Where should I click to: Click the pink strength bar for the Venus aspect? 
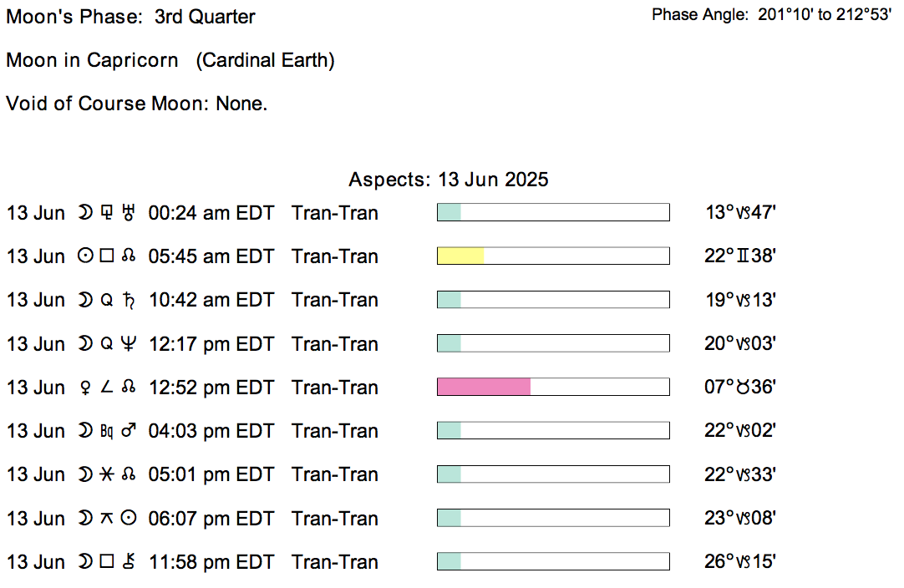tap(484, 388)
